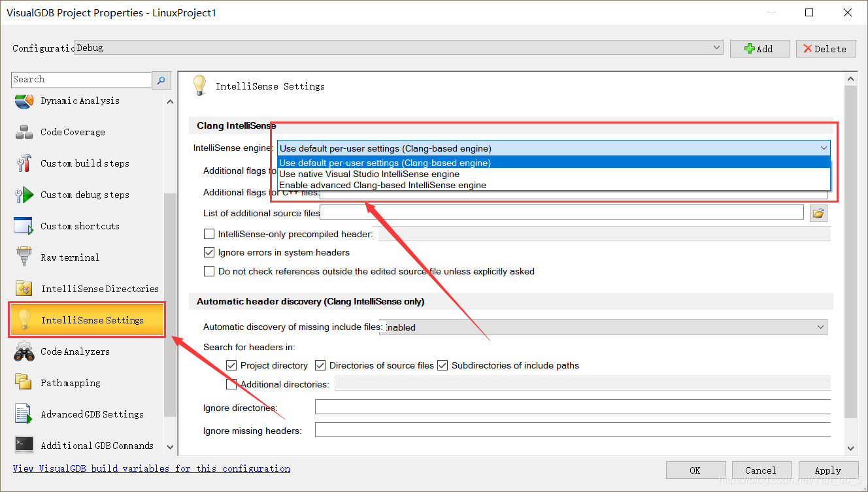Enable Additional directories checkbox
The width and height of the screenshot is (868, 492).
(x=231, y=384)
